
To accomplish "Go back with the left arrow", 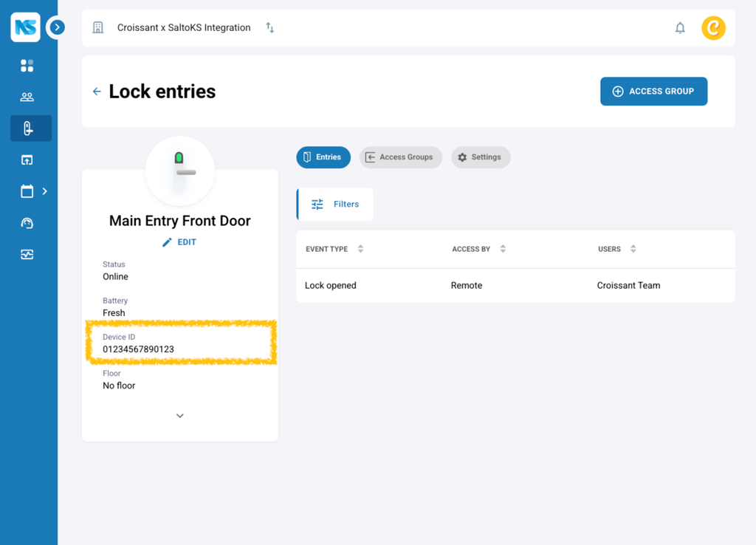I will click(x=97, y=92).
